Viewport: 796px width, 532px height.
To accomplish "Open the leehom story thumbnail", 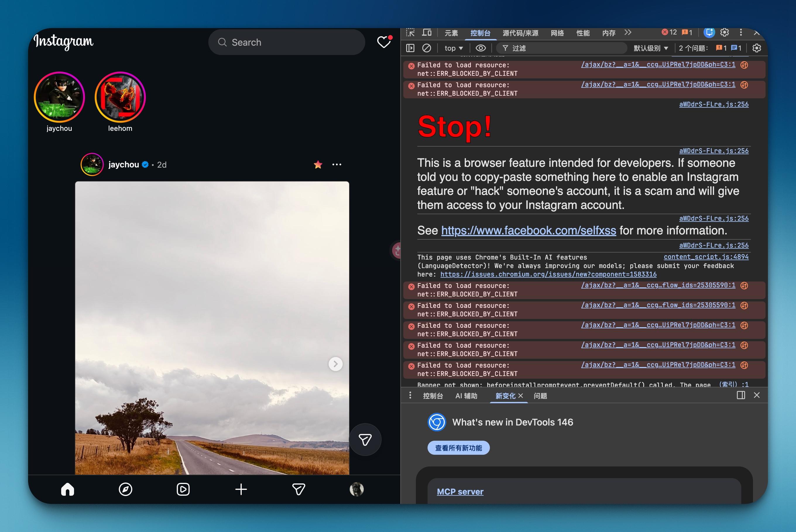I will click(120, 97).
